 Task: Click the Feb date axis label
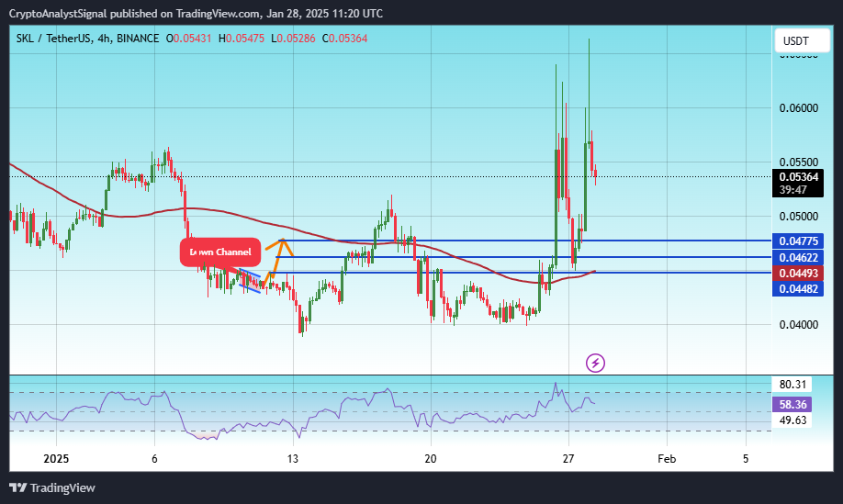[667, 459]
